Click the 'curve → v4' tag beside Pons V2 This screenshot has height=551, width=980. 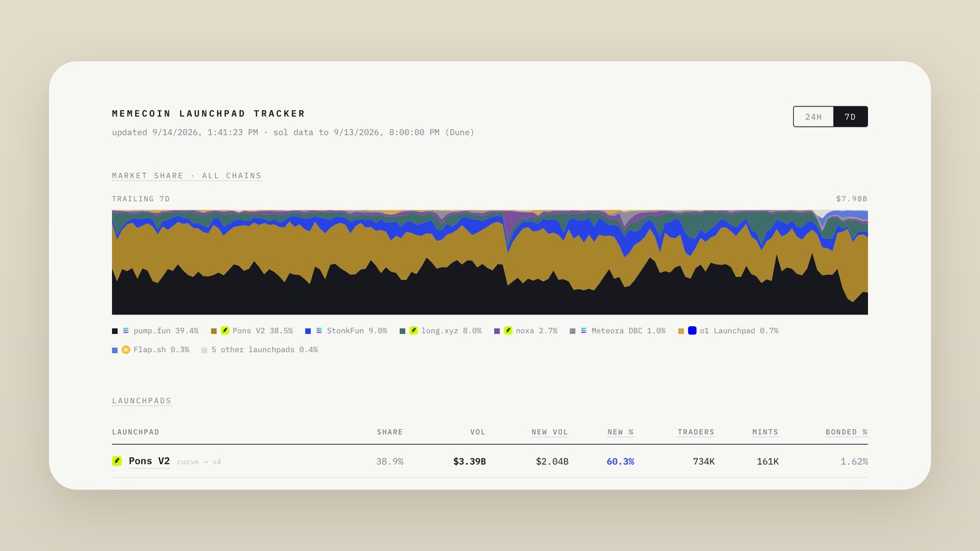(199, 462)
